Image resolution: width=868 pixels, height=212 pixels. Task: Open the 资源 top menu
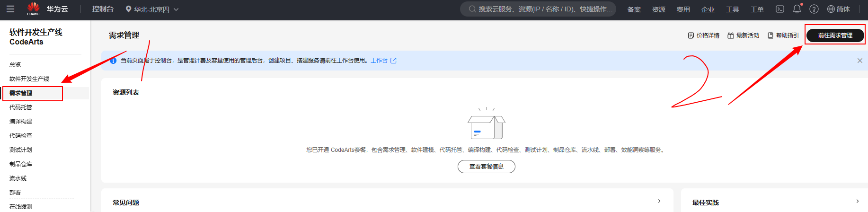(x=658, y=9)
